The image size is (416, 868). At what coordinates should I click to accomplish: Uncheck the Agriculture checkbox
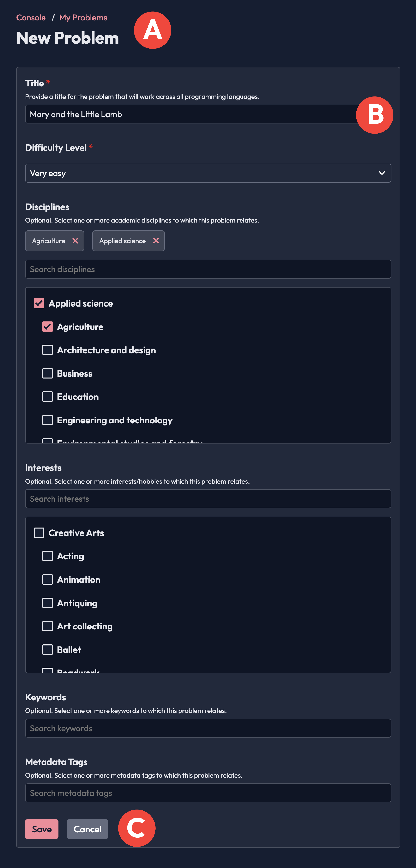(x=48, y=327)
